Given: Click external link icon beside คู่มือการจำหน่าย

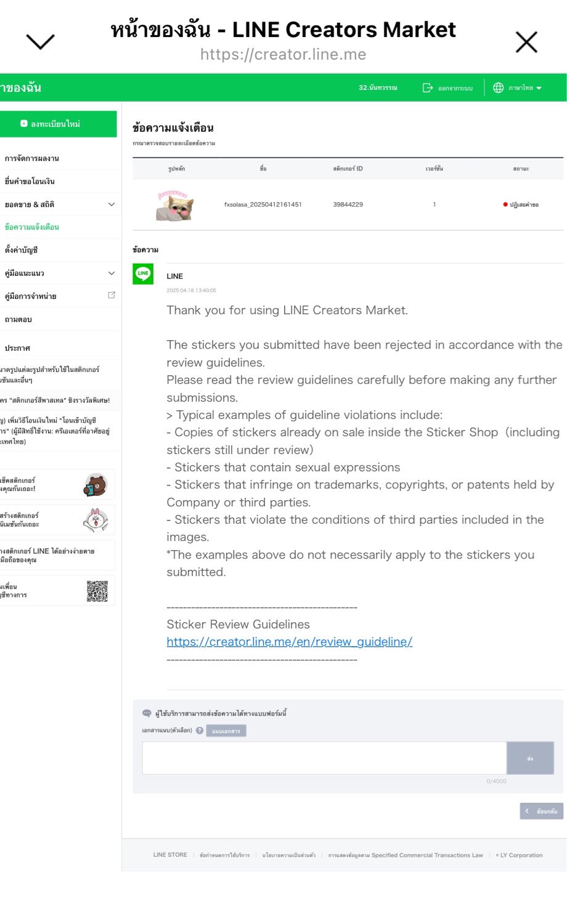Looking at the screenshot, I should 112,295.
